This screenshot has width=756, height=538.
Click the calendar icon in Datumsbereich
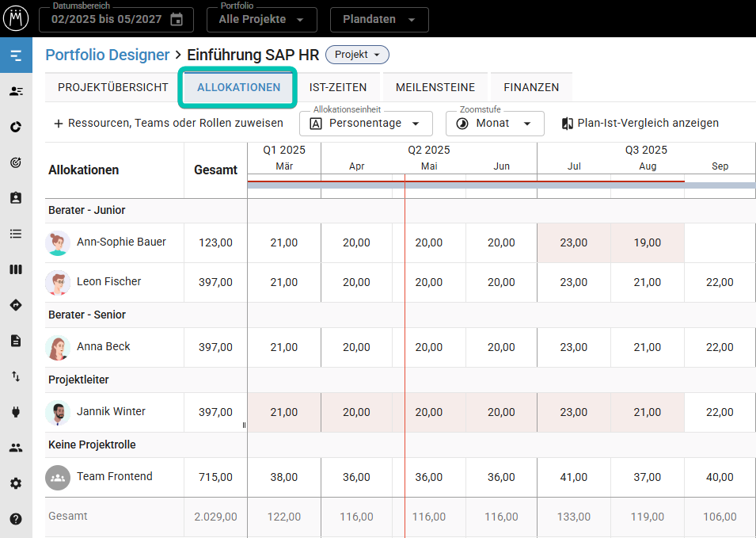(177, 19)
